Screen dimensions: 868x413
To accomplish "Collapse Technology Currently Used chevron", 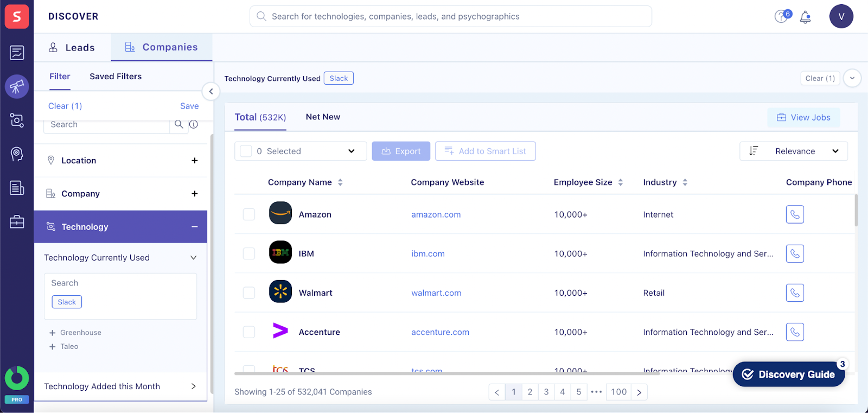I will (193, 258).
